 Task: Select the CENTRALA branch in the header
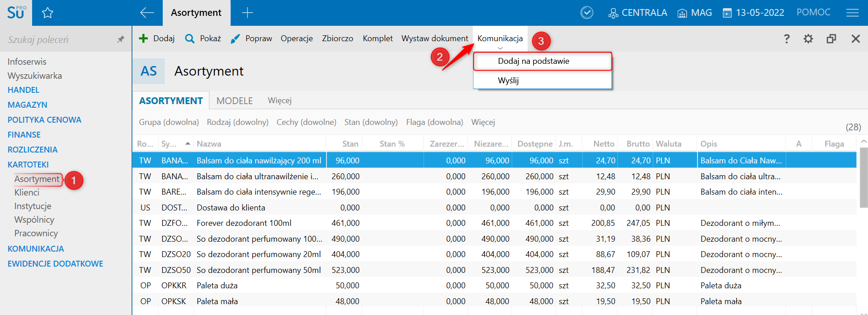[638, 13]
